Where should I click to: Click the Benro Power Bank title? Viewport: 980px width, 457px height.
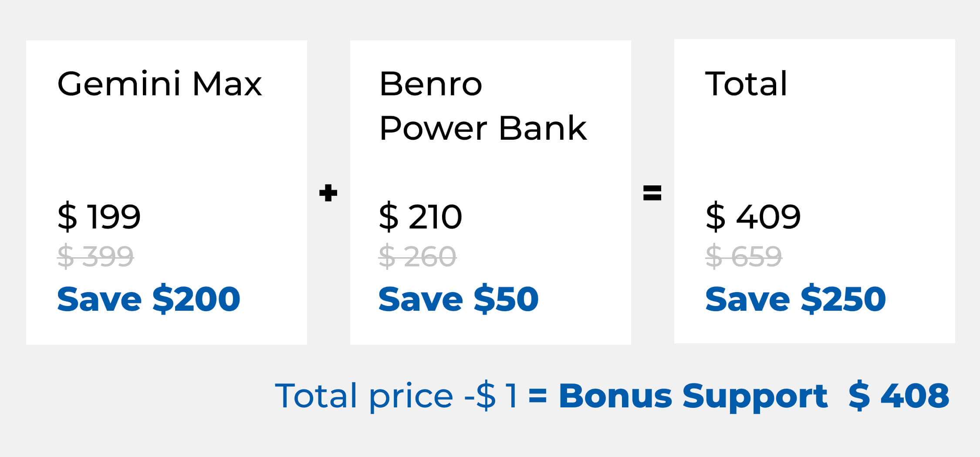[483, 106]
